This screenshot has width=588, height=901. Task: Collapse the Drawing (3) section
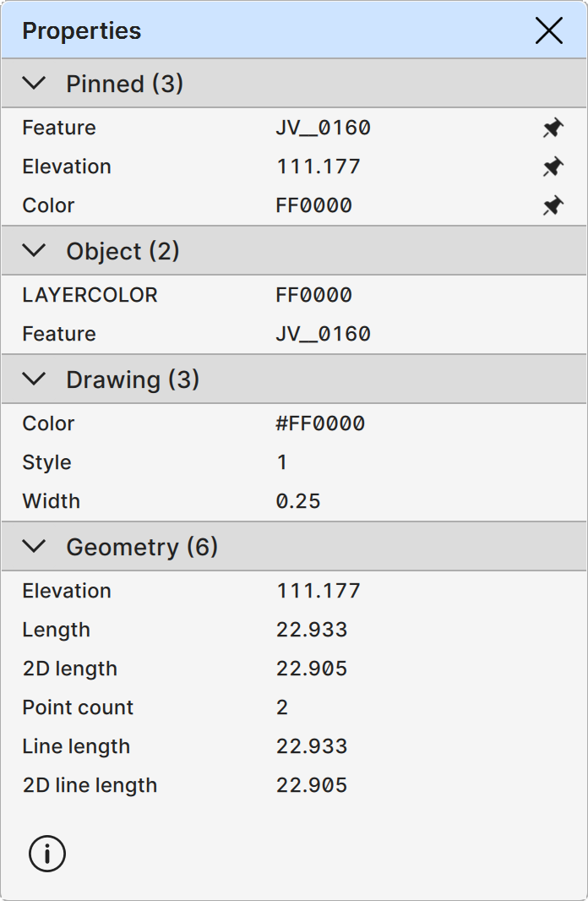(x=35, y=380)
